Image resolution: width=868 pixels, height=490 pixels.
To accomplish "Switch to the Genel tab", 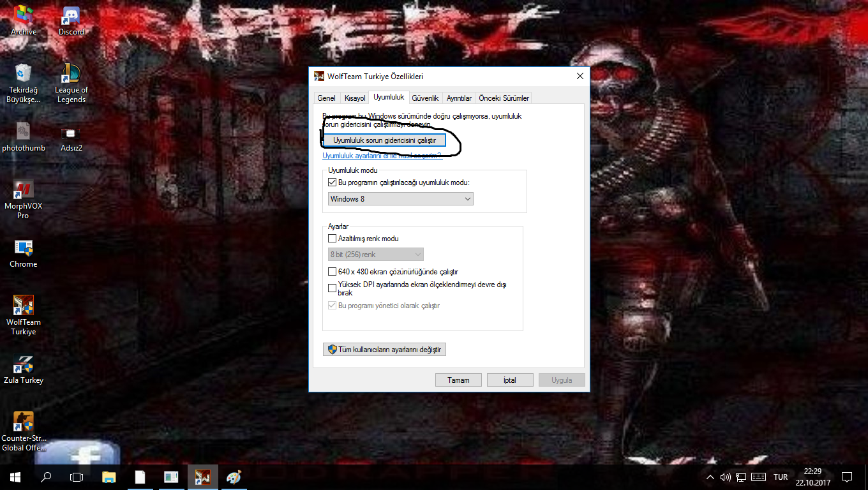I will (x=326, y=98).
